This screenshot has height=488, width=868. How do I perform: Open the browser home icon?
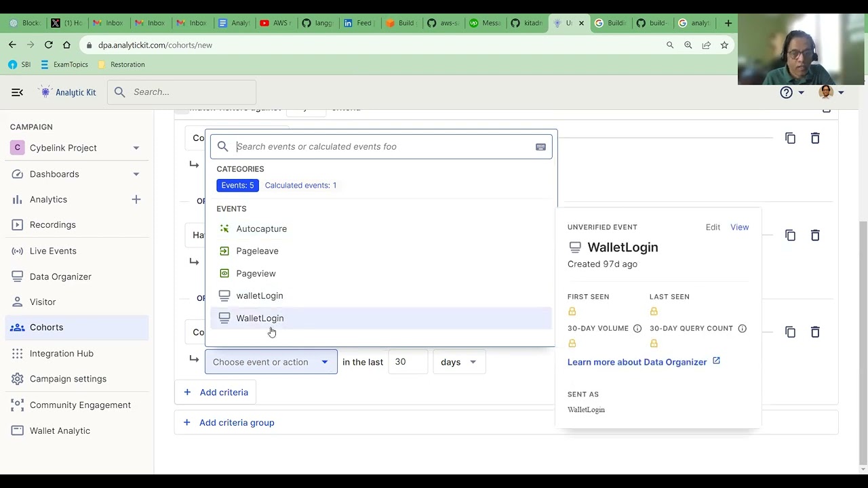tap(66, 45)
